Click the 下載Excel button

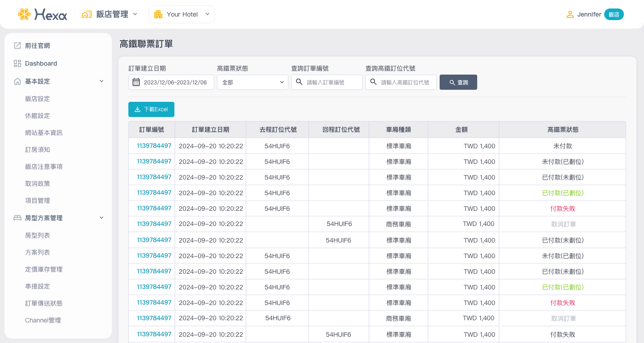[x=151, y=109]
